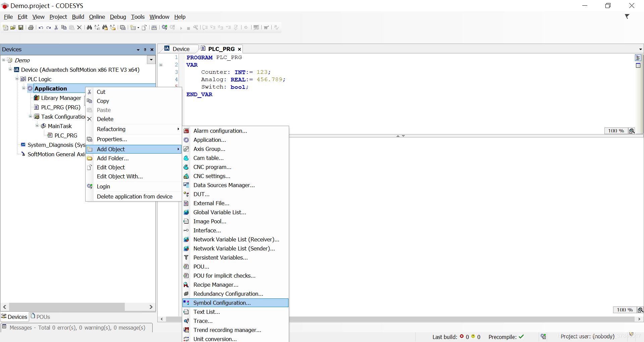Toggle auto-hide pin on Devices panel
644x342 pixels.
[145, 49]
